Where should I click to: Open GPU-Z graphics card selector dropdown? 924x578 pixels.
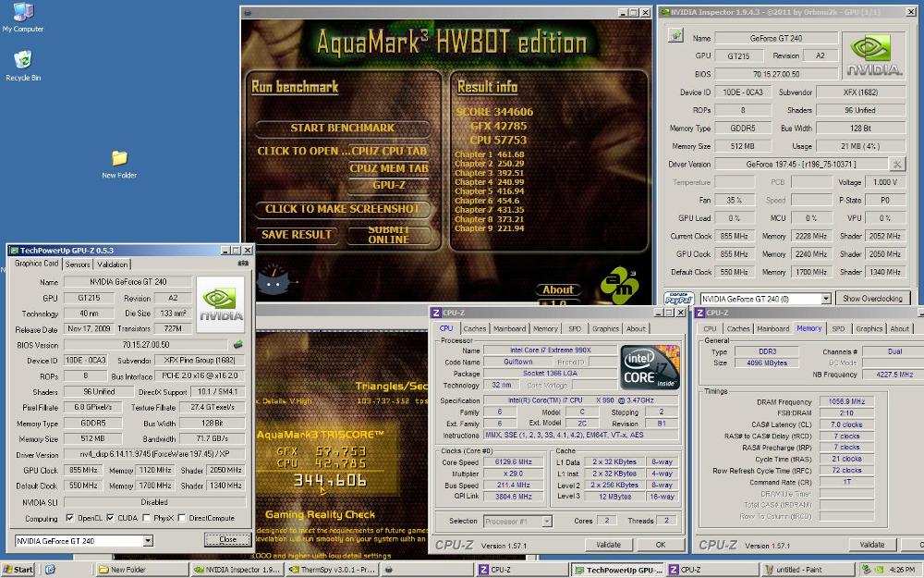click(x=148, y=540)
